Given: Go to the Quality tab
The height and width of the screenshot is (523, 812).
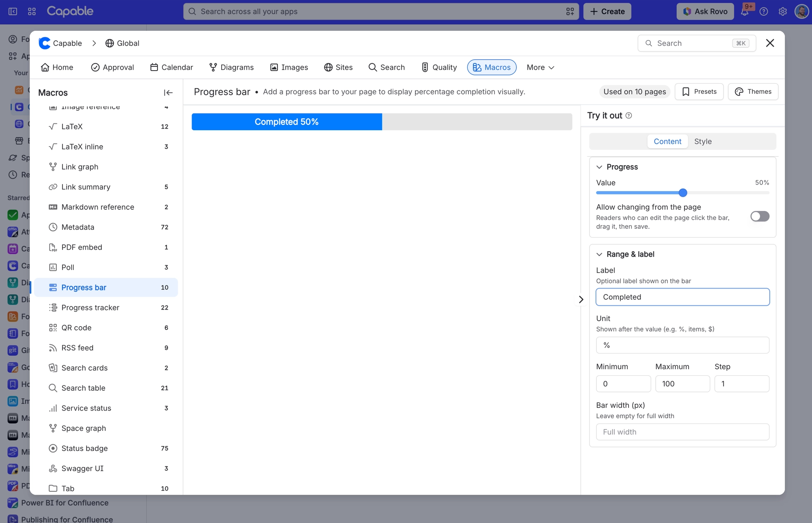Looking at the screenshot, I should click(x=439, y=67).
